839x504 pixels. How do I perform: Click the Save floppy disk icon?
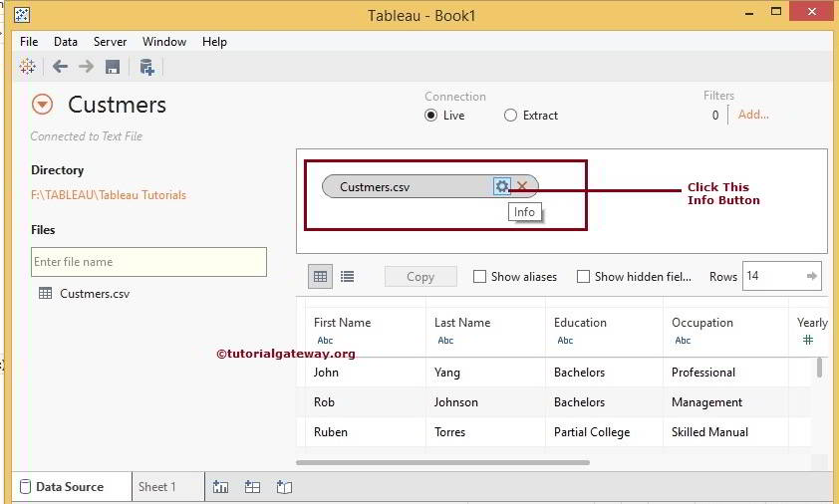click(x=113, y=67)
